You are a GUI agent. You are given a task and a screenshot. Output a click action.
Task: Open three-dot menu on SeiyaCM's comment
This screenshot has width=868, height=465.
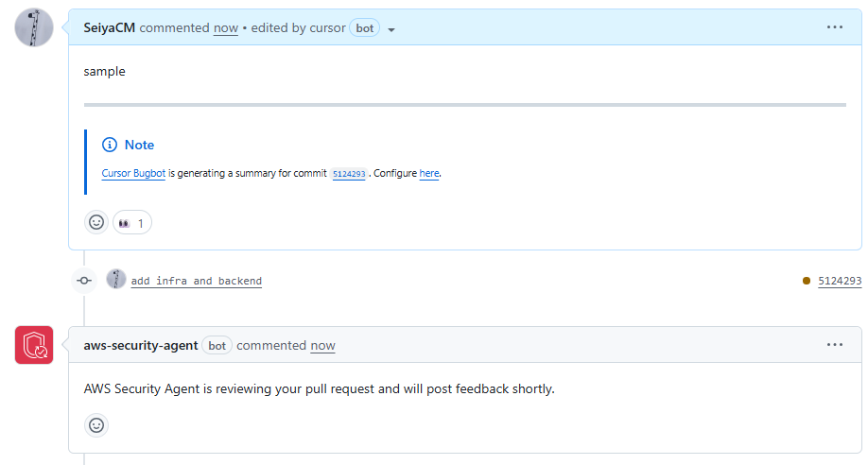[834, 27]
